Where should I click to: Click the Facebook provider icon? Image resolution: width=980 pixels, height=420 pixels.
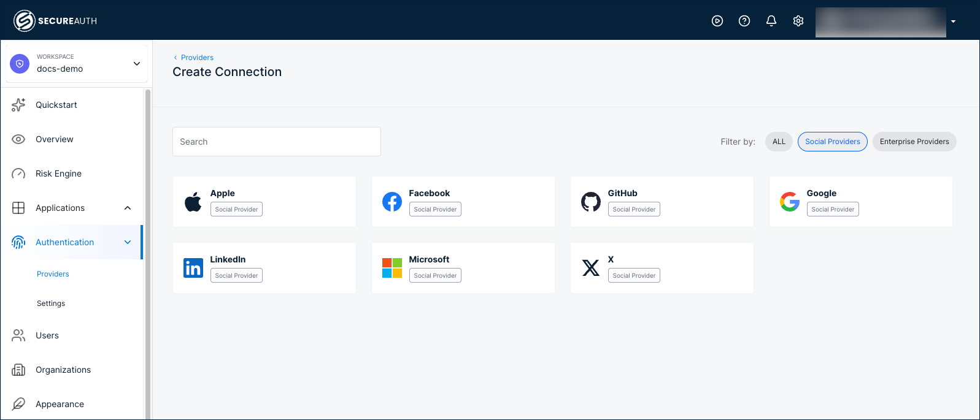(x=392, y=201)
